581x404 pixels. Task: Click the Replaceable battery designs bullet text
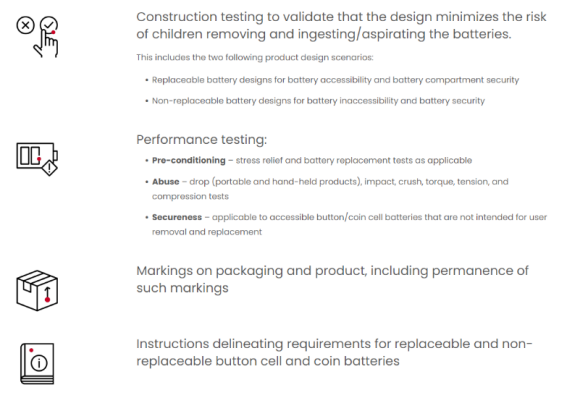[x=335, y=80]
